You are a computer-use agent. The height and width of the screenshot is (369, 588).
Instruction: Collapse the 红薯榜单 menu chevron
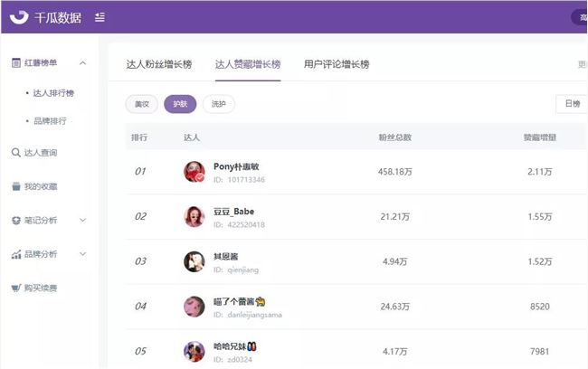83,62
